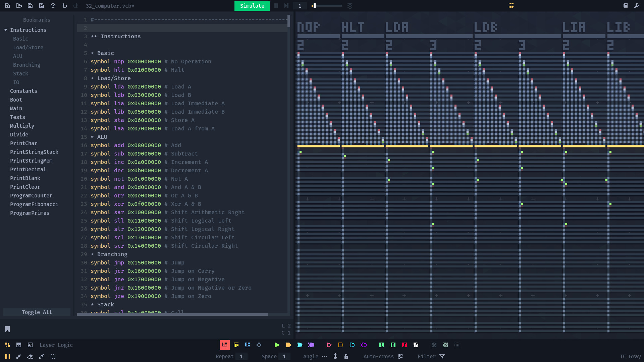The width and height of the screenshot is (644, 362).
Task: Pick the red Clock ink
Action: [x=405, y=345]
